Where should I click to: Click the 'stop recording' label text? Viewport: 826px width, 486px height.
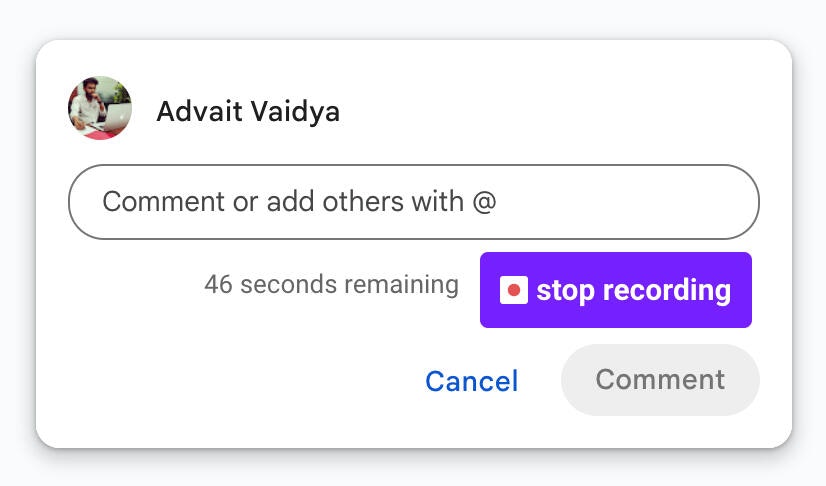point(633,291)
